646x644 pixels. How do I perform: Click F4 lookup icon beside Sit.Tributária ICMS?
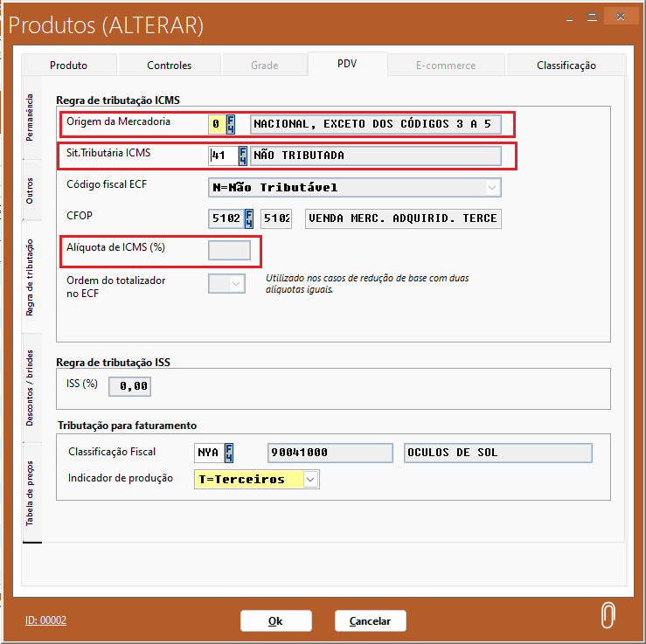(243, 156)
